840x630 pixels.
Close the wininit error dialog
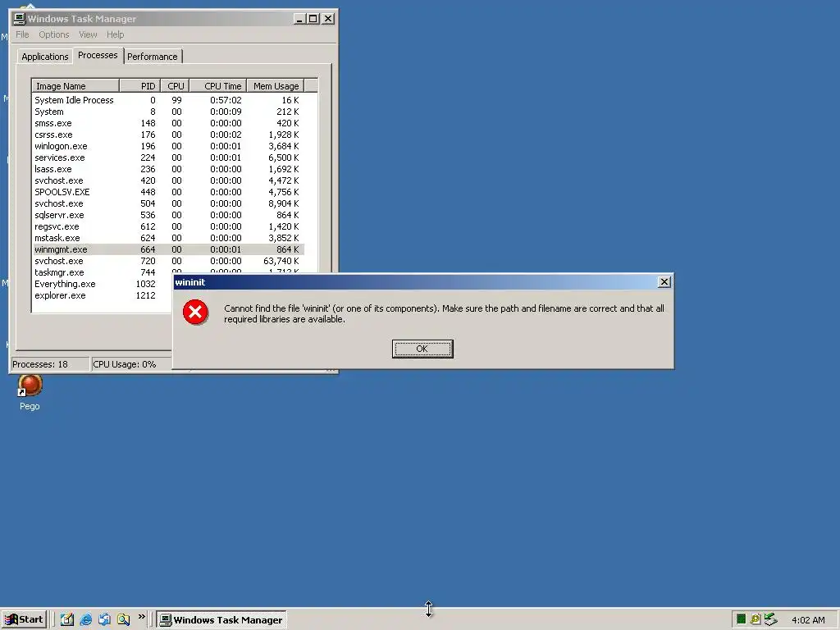coord(664,282)
